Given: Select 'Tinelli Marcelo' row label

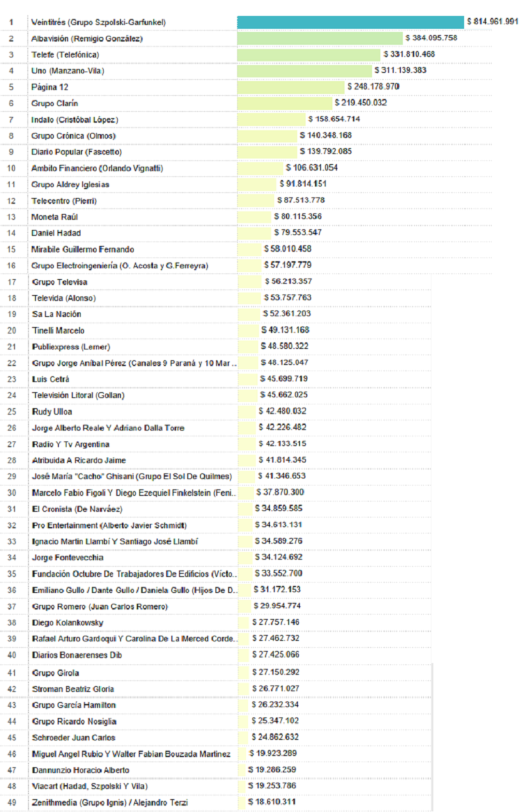Looking at the screenshot, I should tap(58, 331).
